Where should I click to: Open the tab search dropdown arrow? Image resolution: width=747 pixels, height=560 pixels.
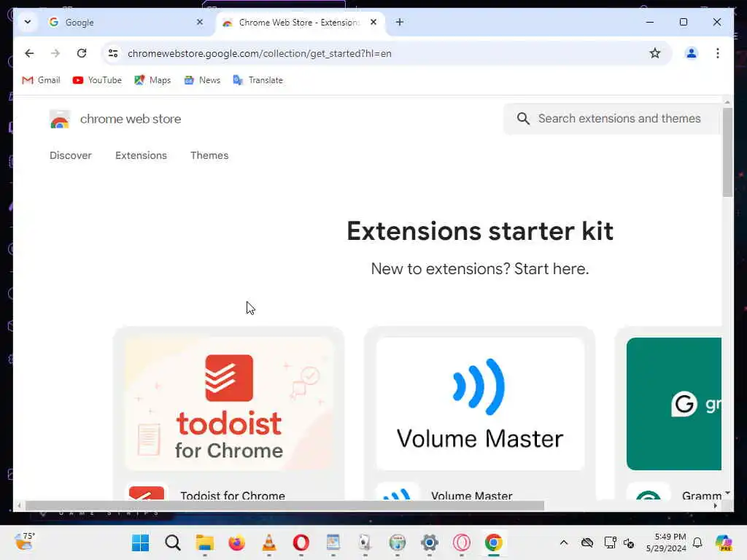28,22
